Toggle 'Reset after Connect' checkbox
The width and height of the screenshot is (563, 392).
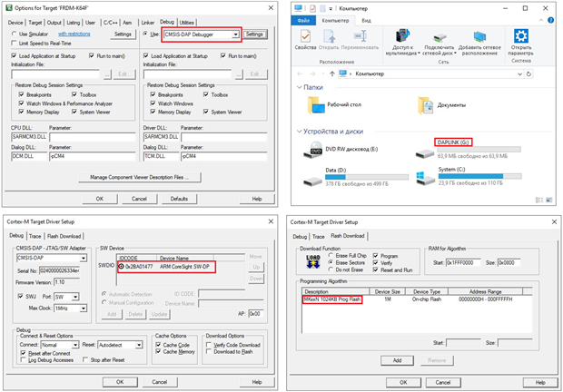coord(24,353)
